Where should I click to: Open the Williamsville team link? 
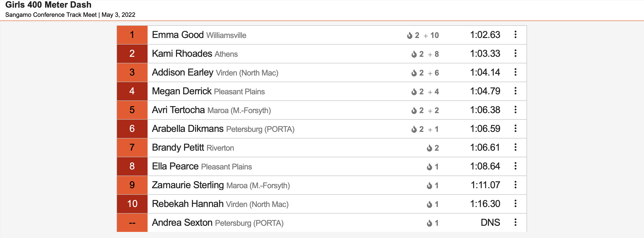226,36
